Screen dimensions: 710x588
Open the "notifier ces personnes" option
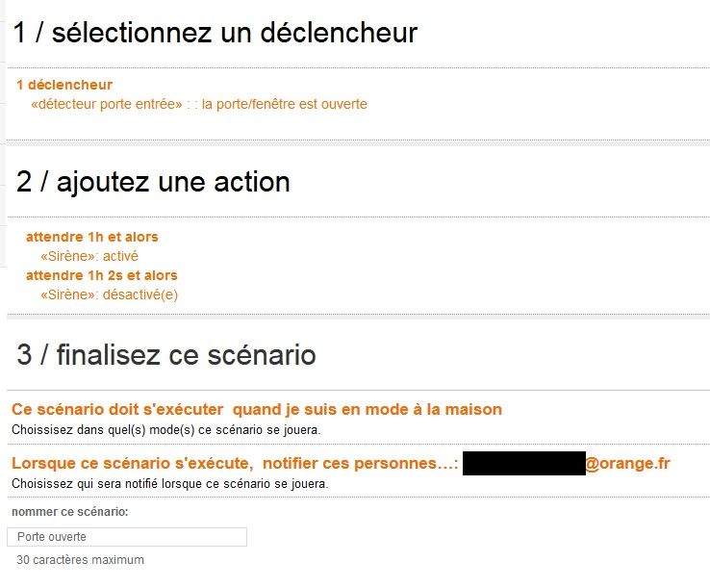click(x=360, y=464)
